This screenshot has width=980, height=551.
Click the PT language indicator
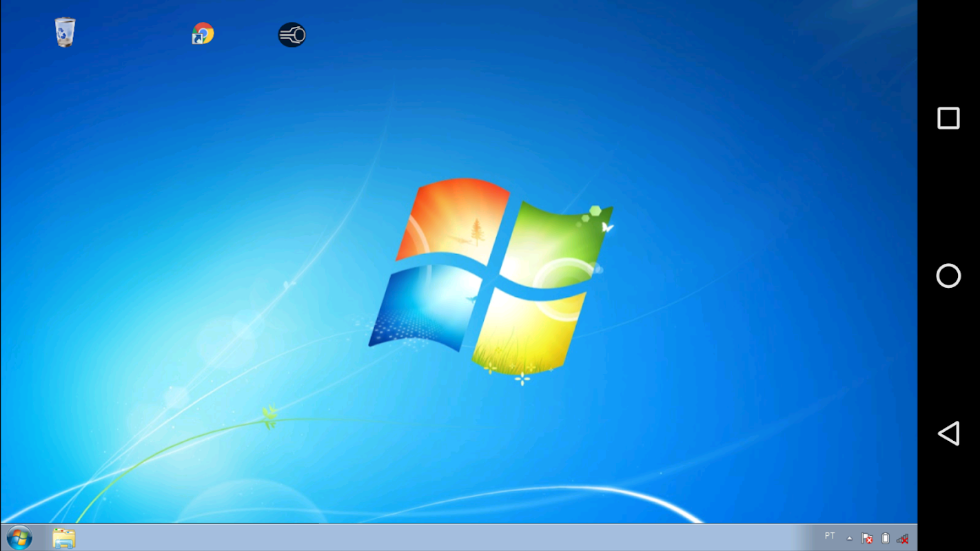pos(830,537)
